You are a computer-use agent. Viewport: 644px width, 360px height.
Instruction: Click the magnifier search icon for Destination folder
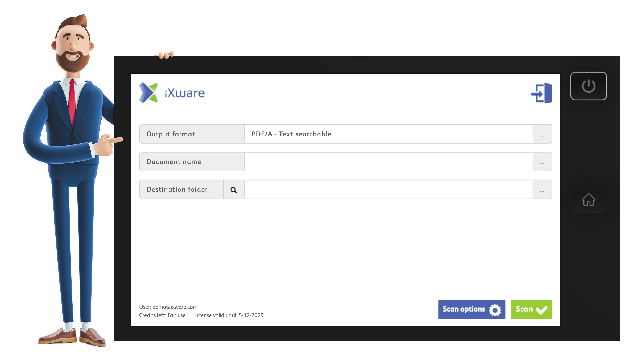tap(233, 190)
